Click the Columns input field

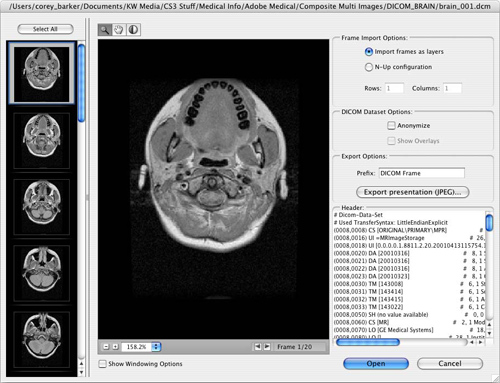452,88
